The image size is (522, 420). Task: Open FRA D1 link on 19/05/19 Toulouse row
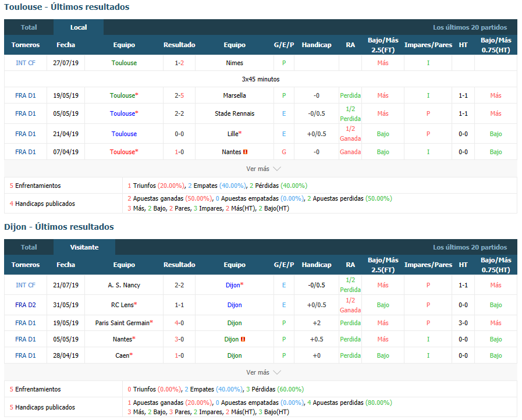[25, 95]
